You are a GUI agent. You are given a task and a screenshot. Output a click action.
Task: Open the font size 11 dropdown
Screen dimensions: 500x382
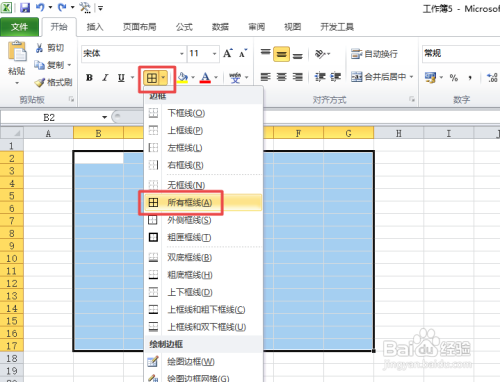tap(214, 54)
